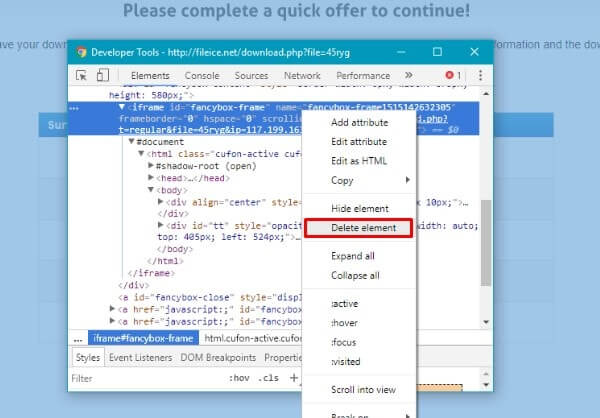Toggle the .cls class editor button

tap(268, 378)
